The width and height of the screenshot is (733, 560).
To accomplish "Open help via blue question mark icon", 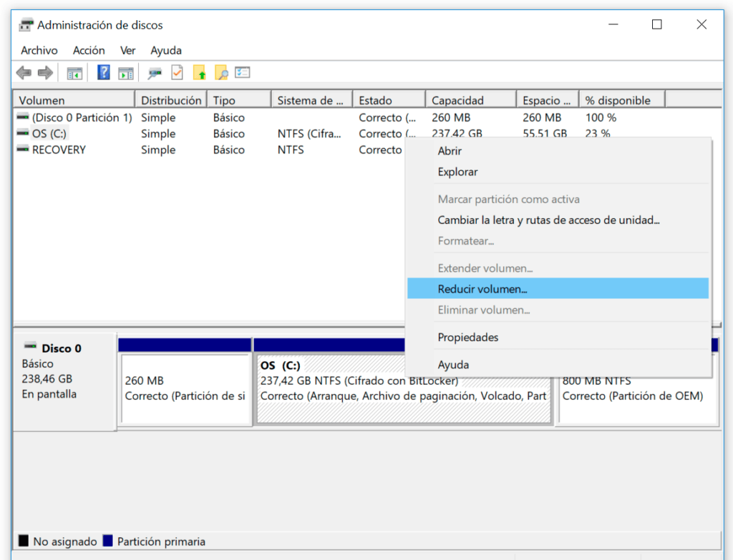I will click(x=104, y=72).
